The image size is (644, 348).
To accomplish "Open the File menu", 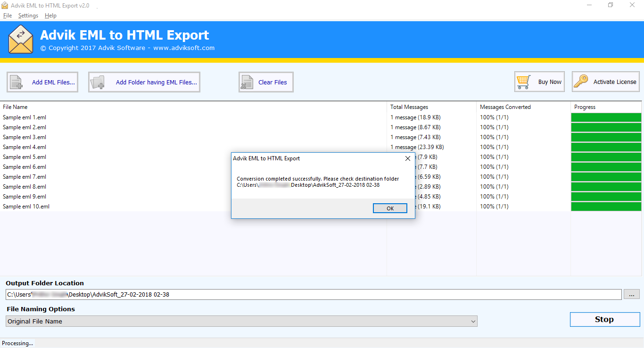I will pyautogui.click(x=8, y=16).
